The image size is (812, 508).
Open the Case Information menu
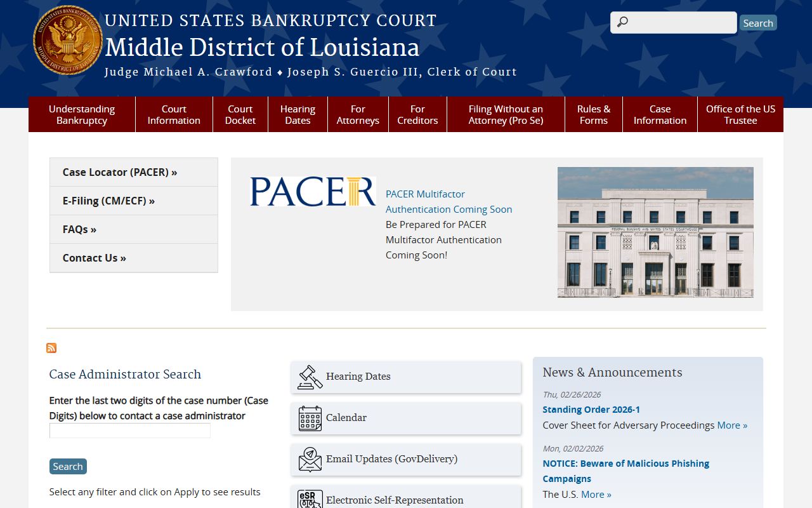660,114
